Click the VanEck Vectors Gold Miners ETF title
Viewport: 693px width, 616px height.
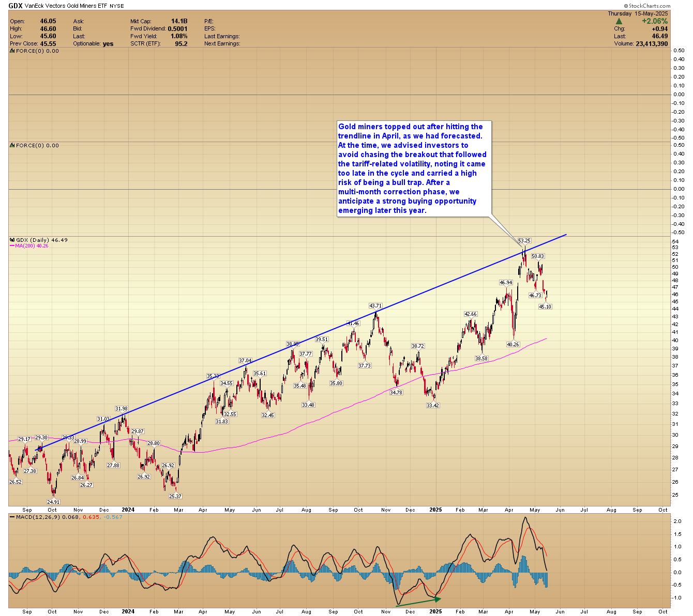pos(66,6)
